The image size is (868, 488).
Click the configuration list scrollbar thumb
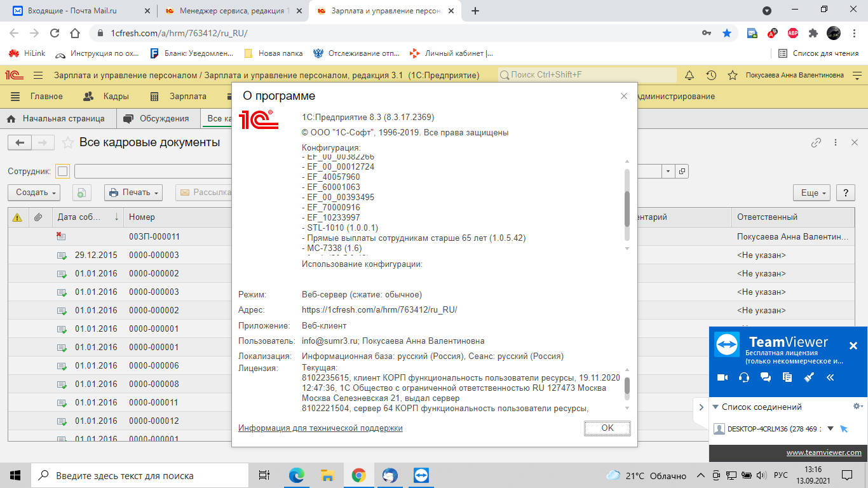[x=627, y=208]
